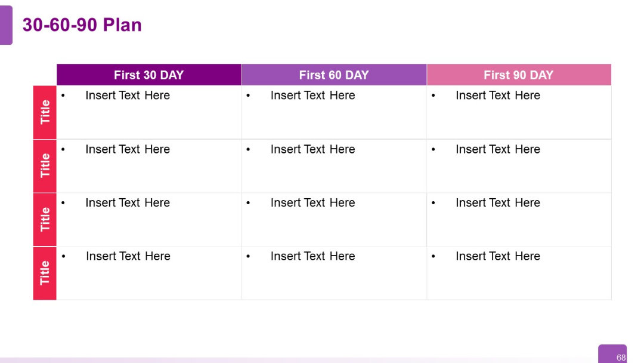Image resolution: width=644 pixels, height=363 pixels.
Task: Click third-row text in the 90 DAY column
Action: 497,203
